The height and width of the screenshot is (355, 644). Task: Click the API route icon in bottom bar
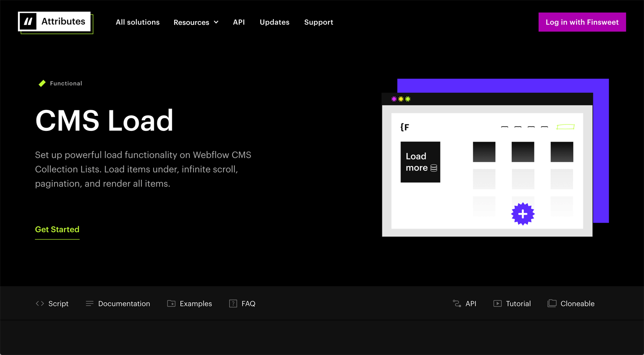click(457, 303)
